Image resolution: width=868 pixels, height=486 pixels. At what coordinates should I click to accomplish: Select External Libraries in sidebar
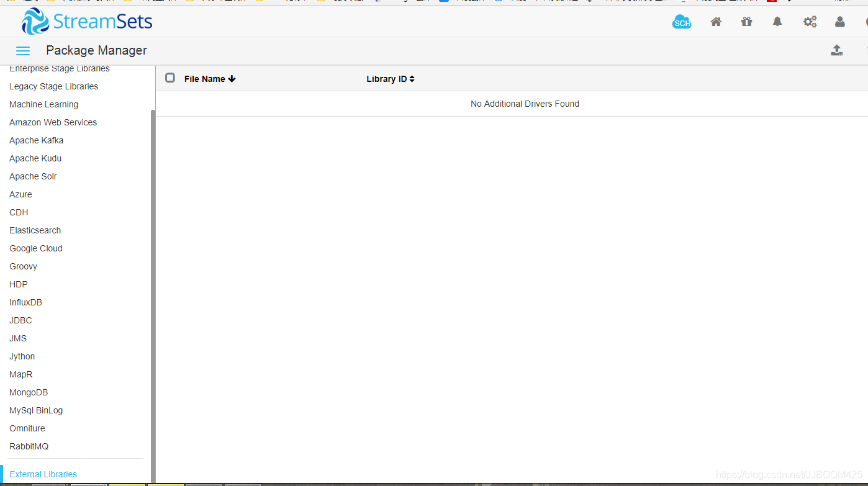click(x=43, y=474)
